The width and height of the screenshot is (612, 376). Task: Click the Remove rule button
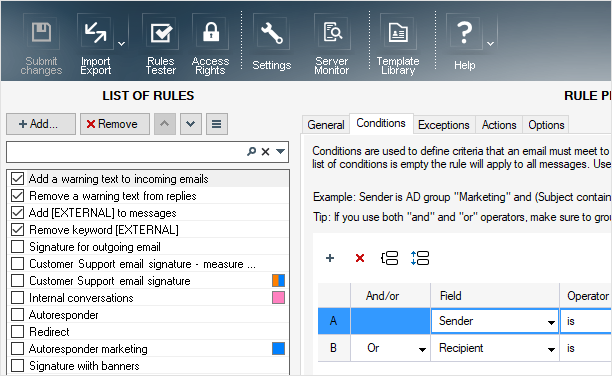(115, 124)
